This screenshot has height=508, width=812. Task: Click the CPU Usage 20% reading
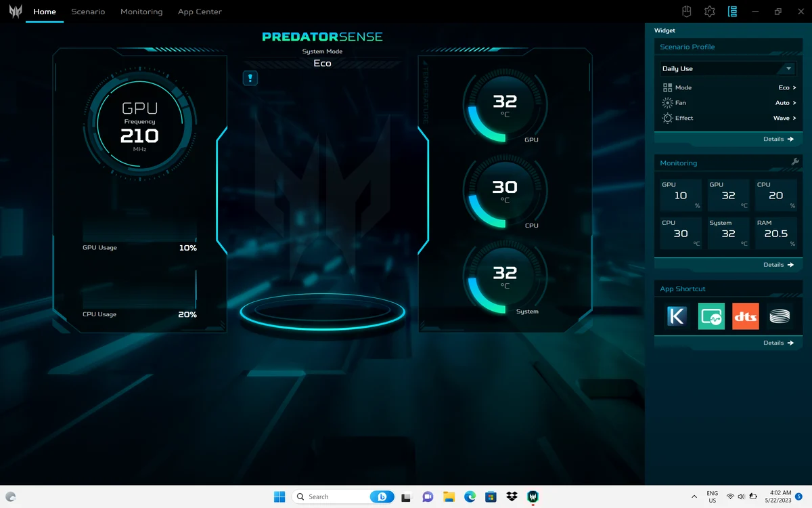[x=187, y=315]
